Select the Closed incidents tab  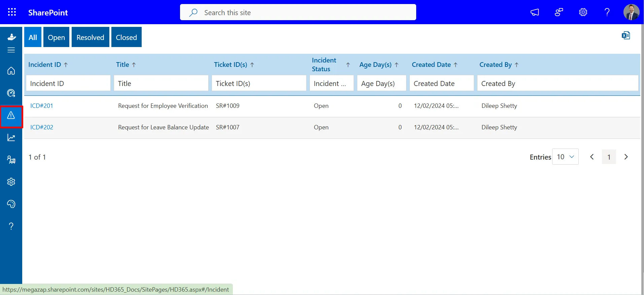click(127, 37)
